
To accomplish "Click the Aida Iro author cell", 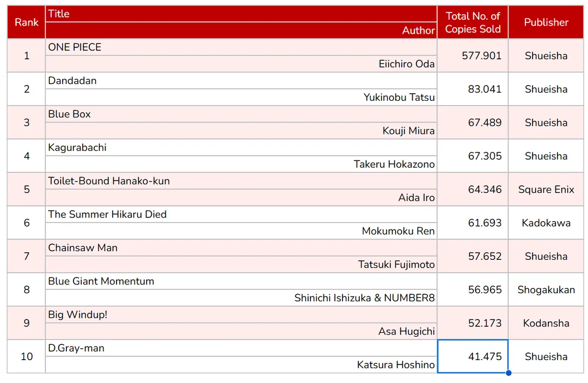I will (241, 197).
